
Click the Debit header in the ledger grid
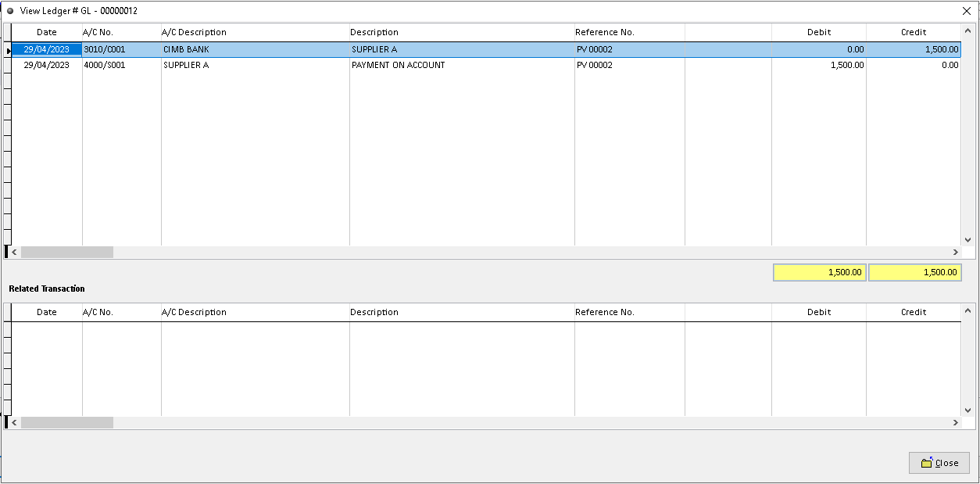coord(819,32)
